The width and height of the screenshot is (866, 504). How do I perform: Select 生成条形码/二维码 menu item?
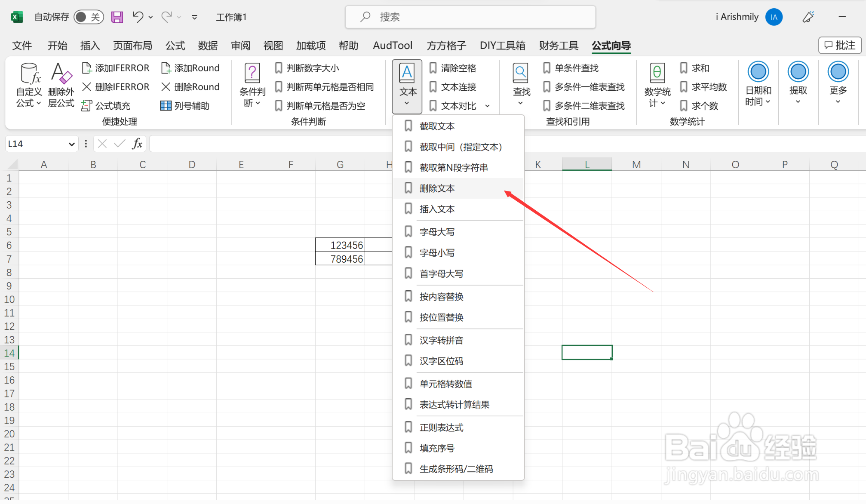[x=458, y=469]
